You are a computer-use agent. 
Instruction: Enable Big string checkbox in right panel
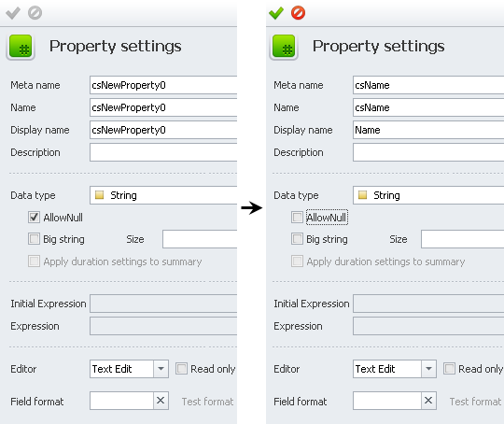pyautogui.click(x=297, y=239)
